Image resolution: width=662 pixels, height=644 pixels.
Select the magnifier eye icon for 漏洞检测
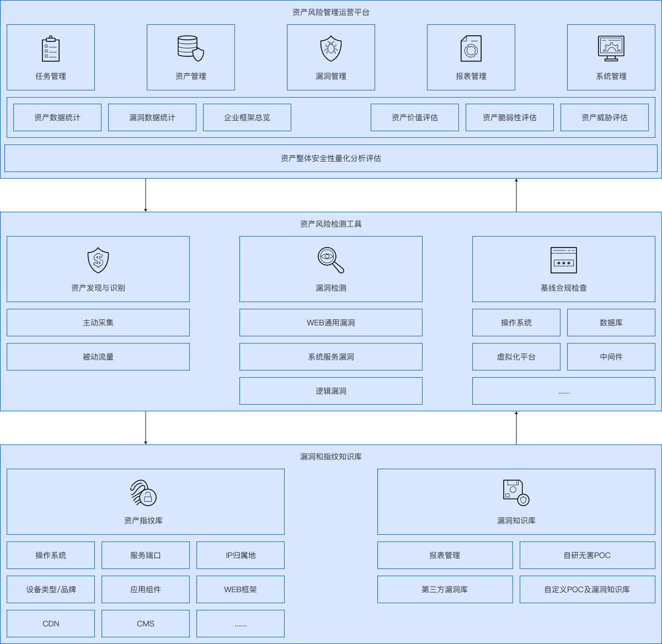(x=331, y=260)
